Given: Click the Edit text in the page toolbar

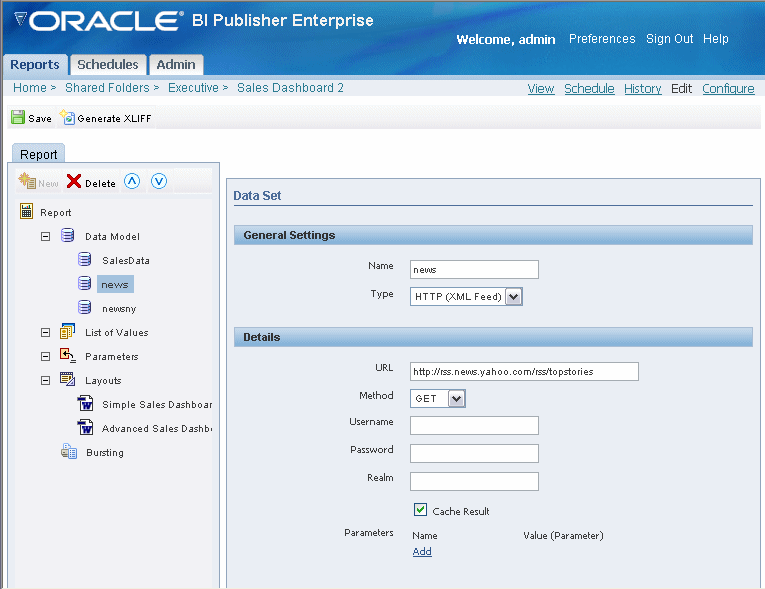Looking at the screenshot, I should (681, 89).
